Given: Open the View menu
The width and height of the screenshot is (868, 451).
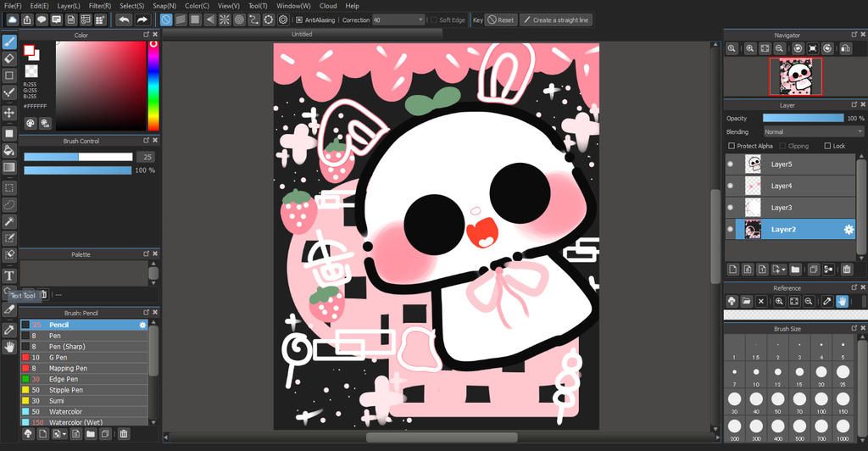Looking at the screenshot, I should tap(229, 6).
